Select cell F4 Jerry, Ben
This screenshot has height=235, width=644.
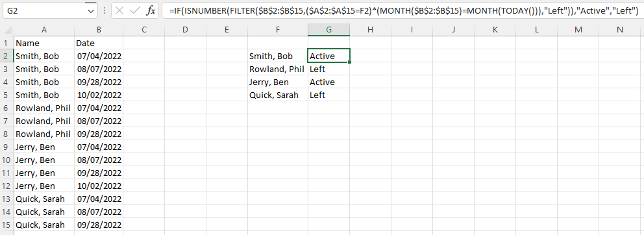click(x=278, y=82)
